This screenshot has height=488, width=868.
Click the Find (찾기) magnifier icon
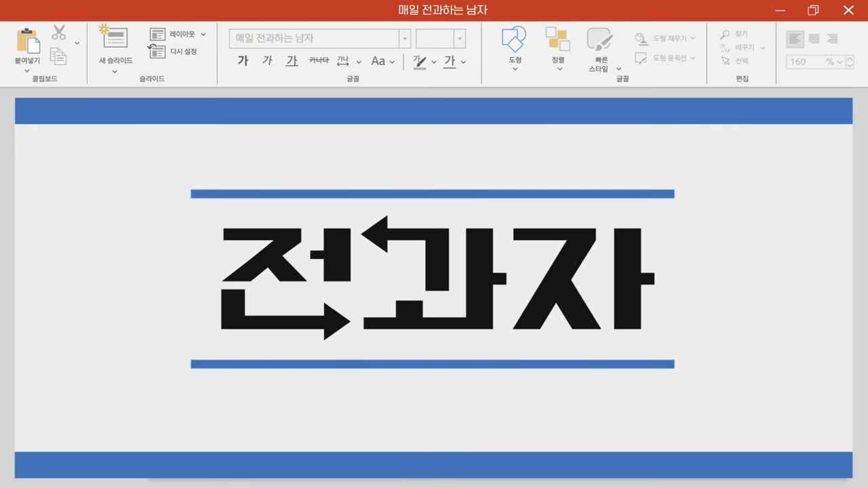tap(725, 34)
